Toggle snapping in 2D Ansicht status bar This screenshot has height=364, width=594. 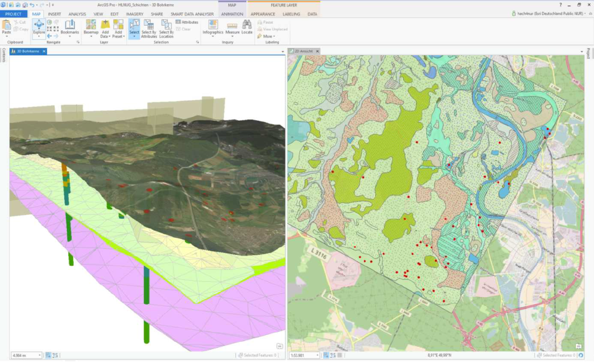click(x=326, y=355)
